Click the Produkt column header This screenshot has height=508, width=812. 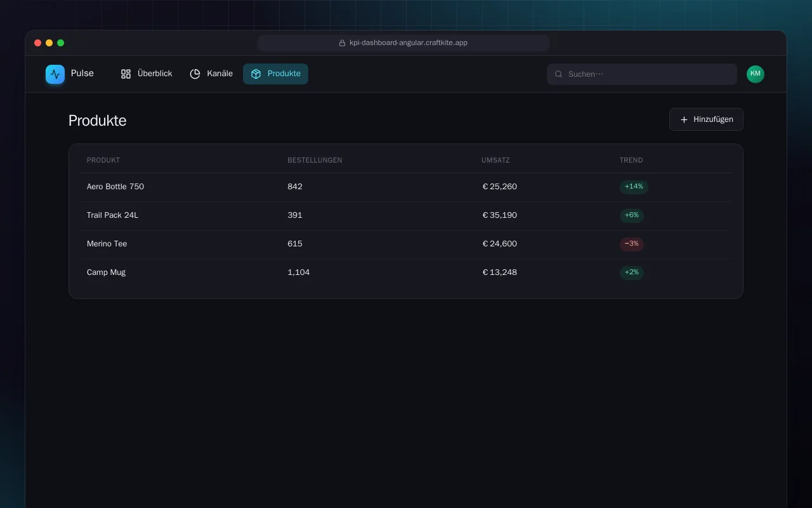[x=103, y=160]
